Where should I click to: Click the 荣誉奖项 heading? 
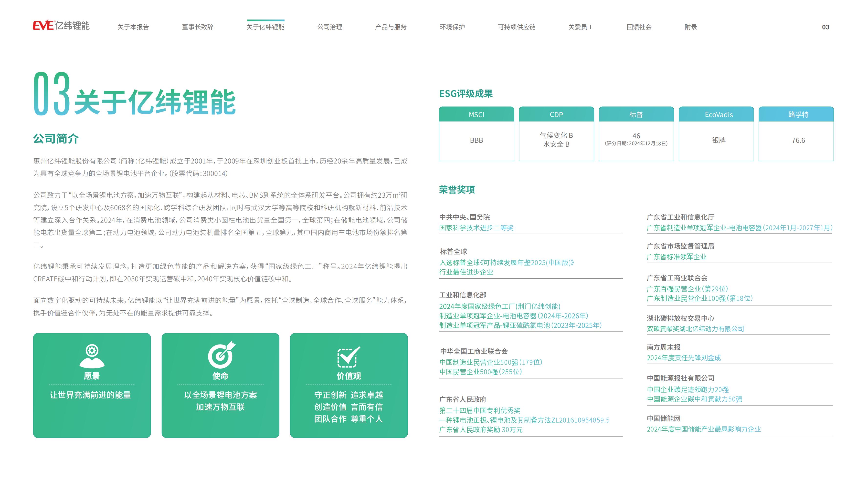(x=457, y=190)
